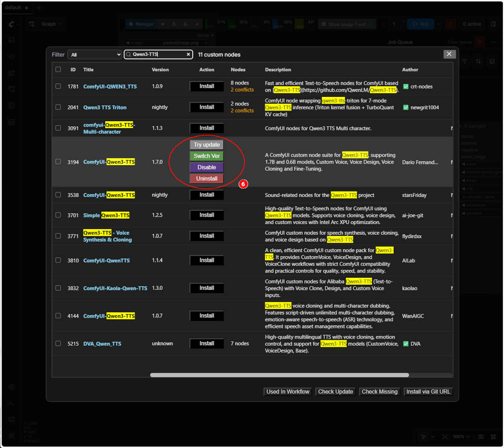Click the Check Update button
The image size is (504, 448).
(x=335, y=392)
